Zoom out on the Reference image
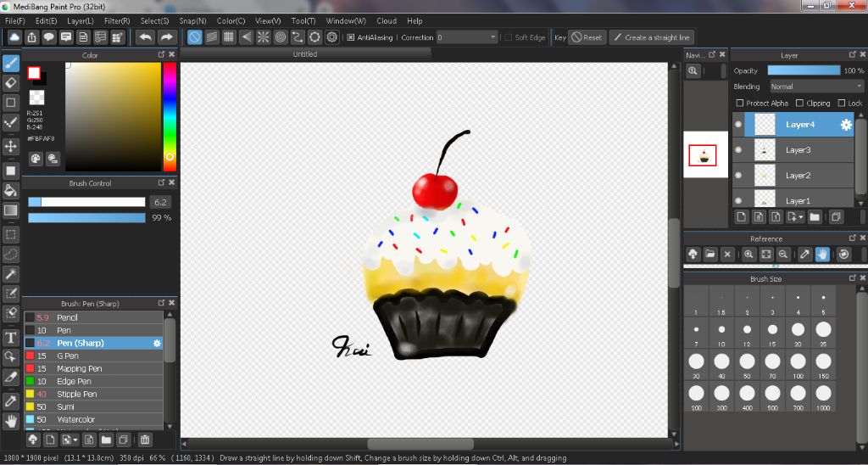This screenshot has height=465, width=868. point(782,255)
